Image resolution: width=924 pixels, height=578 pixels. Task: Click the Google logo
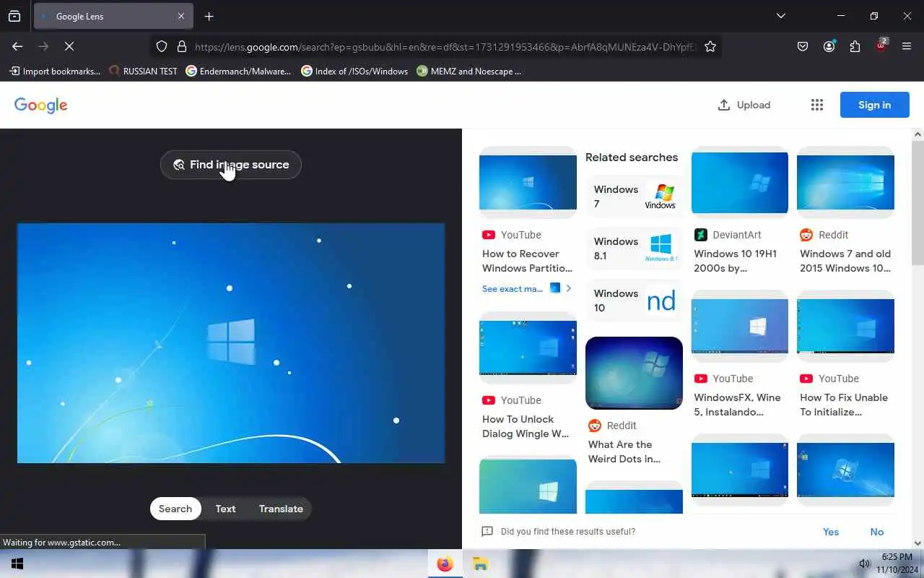click(41, 105)
